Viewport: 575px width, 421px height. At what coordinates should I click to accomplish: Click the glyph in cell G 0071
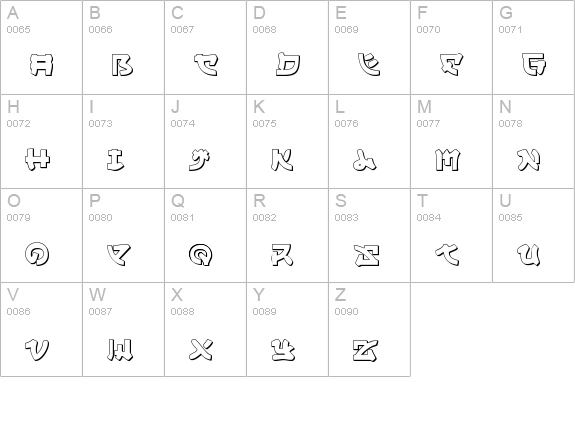534,64
